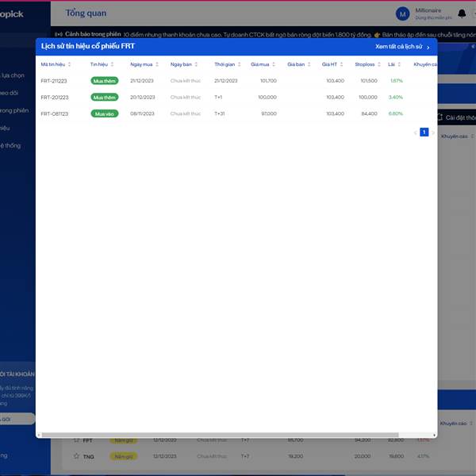Screen dimensions: 476x476
Task: Sort by Tín hiệu column arrows
Action: point(113,64)
